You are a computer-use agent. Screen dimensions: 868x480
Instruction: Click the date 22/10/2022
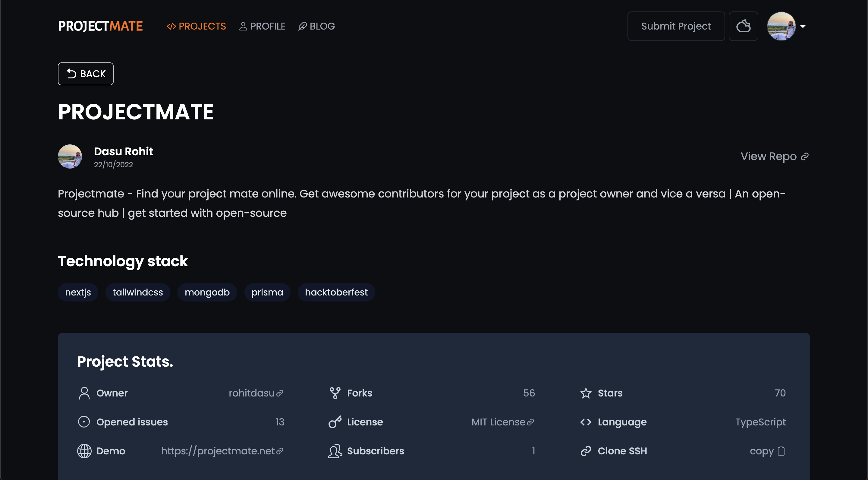coord(113,165)
